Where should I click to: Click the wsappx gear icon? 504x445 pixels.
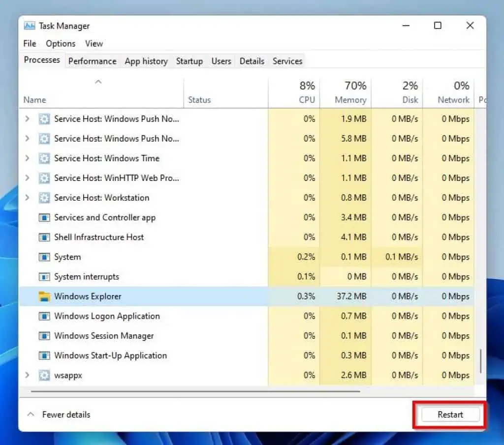[44, 375]
